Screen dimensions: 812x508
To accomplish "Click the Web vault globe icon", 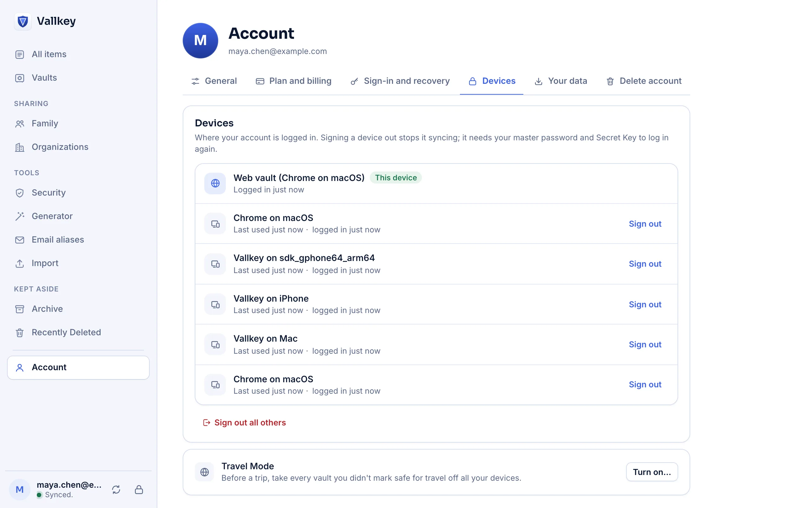I will click(215, 184).
